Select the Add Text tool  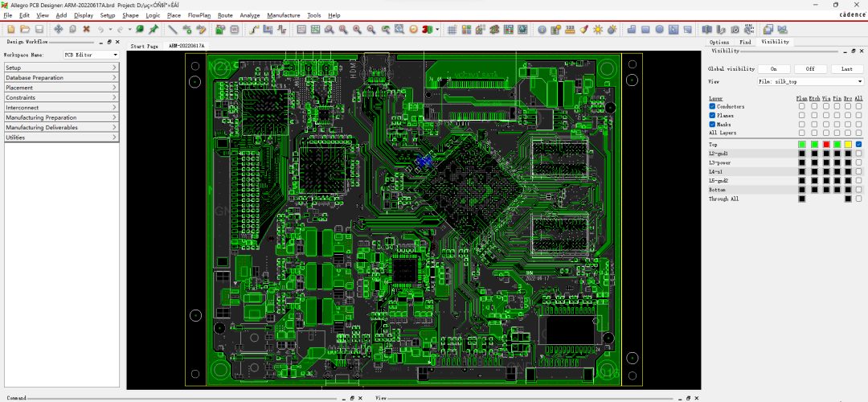tap(187, 30)
